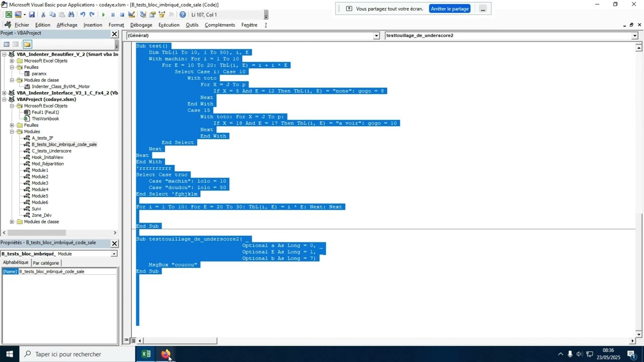Open the Windows Start menu
Viewport: 644px width, 362px height.
coord(9,354)
